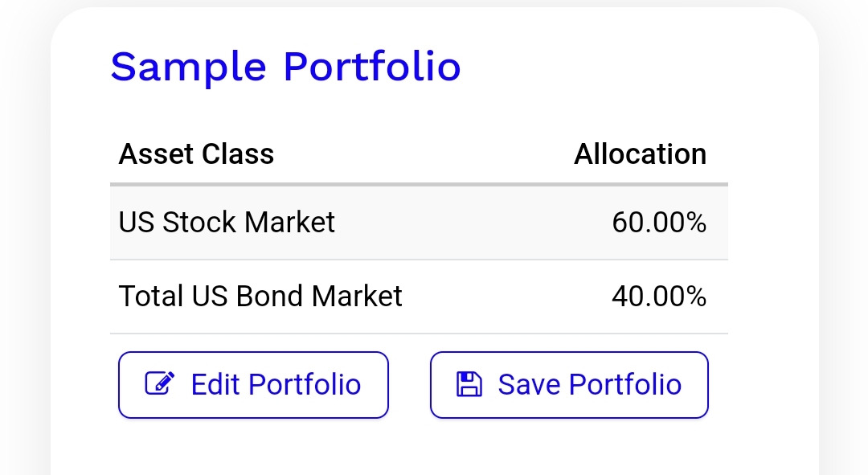The width and height of the screenshot is (868, 475).
Task: Click the Edit Portfolio text label
Action: coord(276,384)
